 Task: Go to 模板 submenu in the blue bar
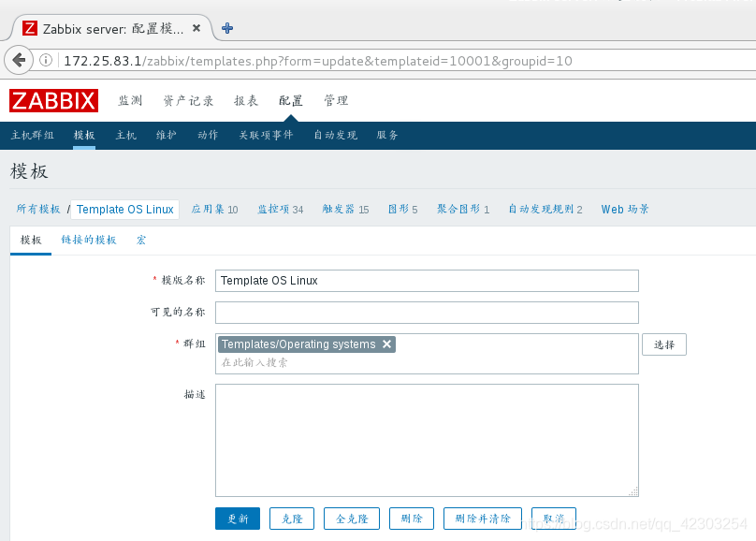(x=84, y=136)
